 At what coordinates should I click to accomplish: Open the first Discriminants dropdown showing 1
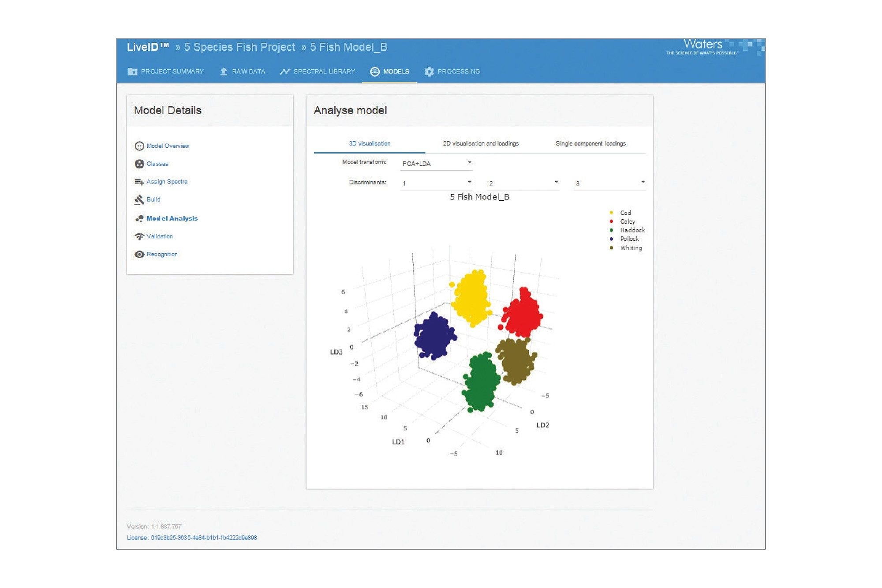point(436,183)
